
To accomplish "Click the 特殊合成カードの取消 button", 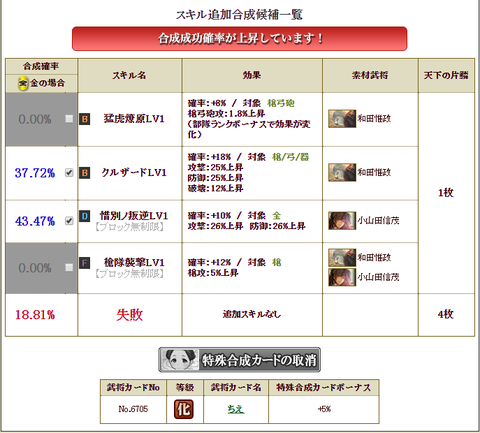I will [x=239, y=360].
